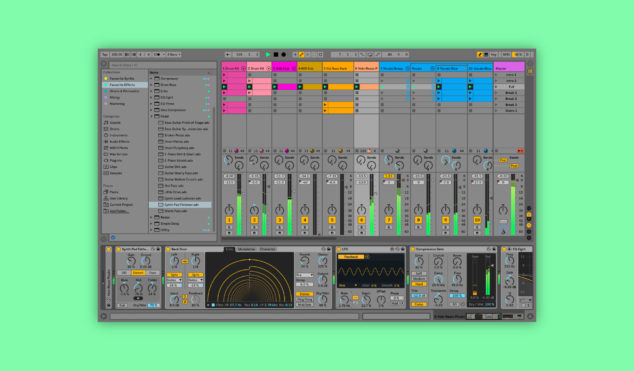The height and width of the screenshot is (371, 634).
Task: Click the Master volume fader
Action: 513,204
